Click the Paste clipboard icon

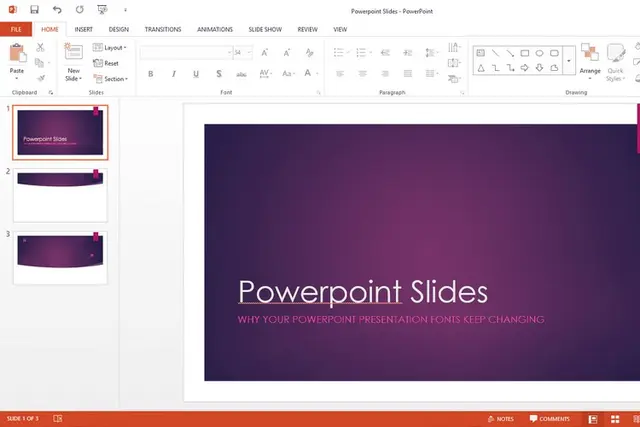17,53
